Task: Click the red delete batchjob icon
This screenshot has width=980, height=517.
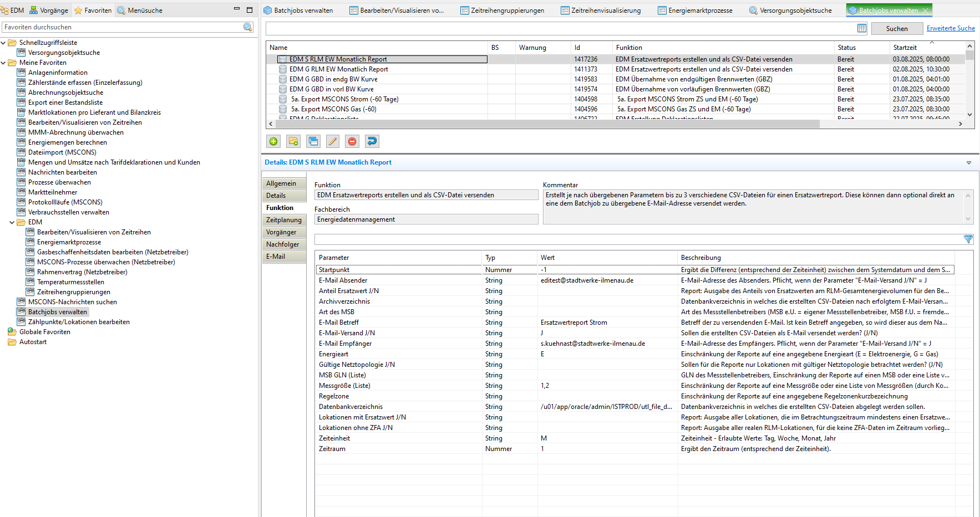Action: click(x=352, y=141)
